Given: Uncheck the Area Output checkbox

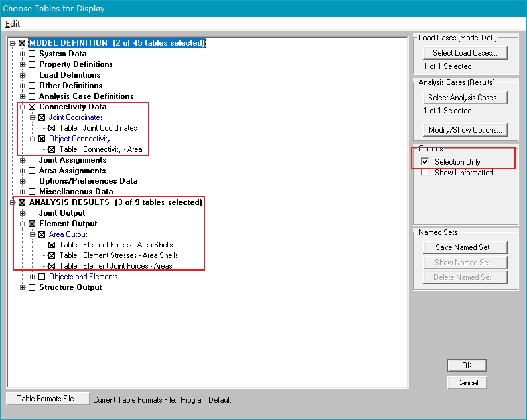Looking at the screenshot, I should 42,234.
